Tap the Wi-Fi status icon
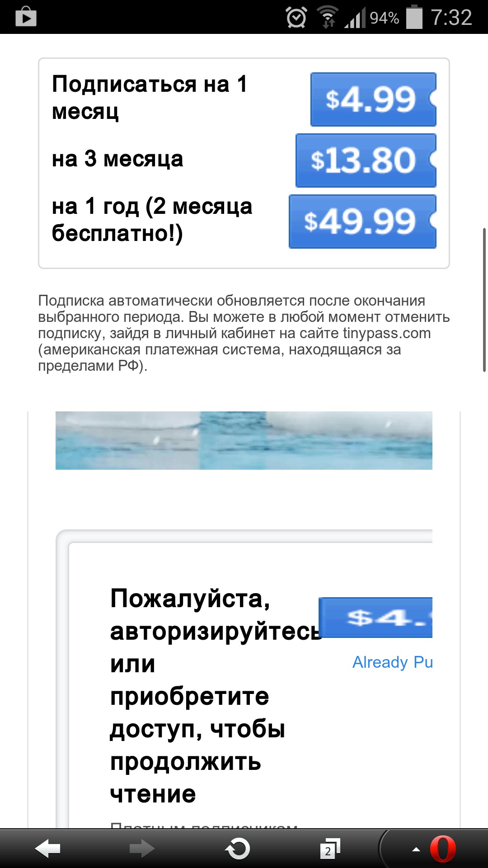 328,17
